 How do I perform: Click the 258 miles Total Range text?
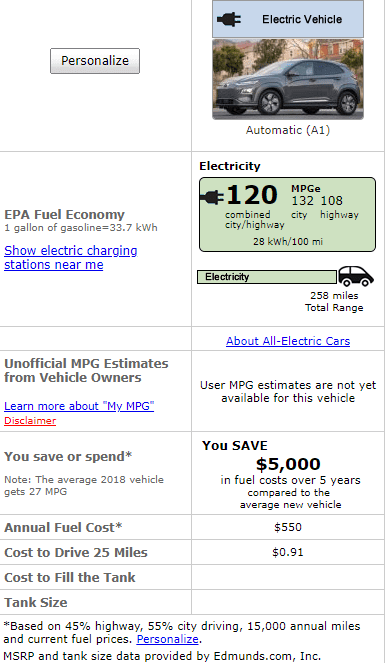click(334, 301)
